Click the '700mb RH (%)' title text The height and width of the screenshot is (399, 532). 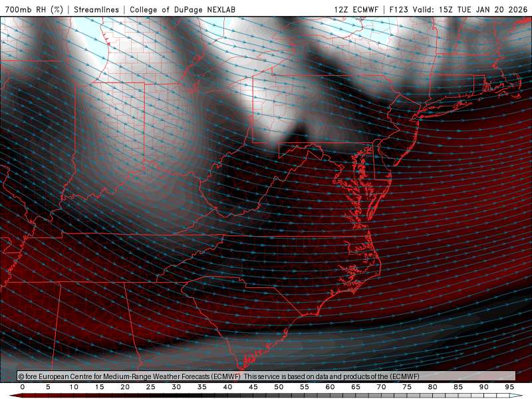(x=35, y=9)
